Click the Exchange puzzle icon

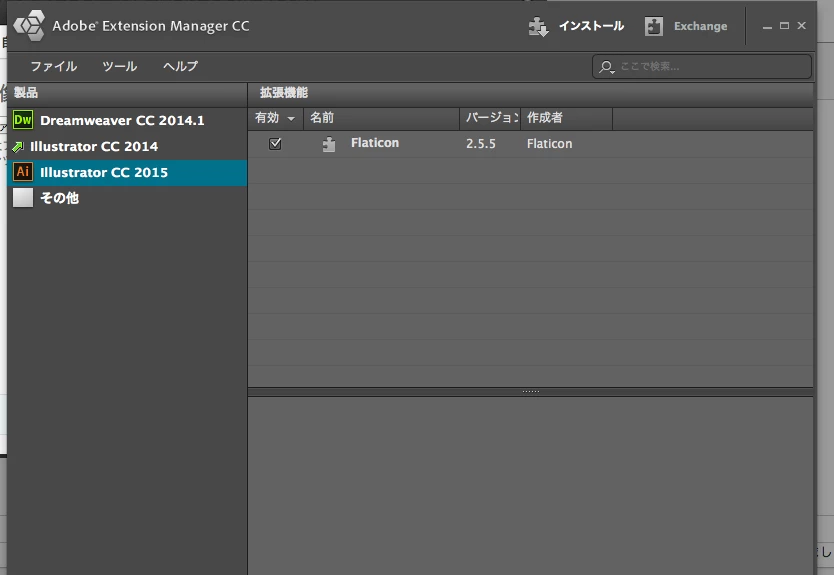[654, 26]
